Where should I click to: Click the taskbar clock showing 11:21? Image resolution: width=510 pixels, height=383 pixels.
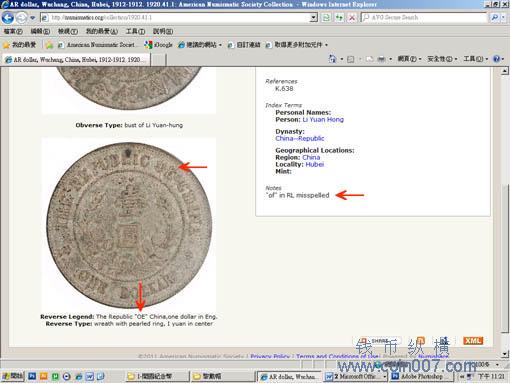[491, 376]
